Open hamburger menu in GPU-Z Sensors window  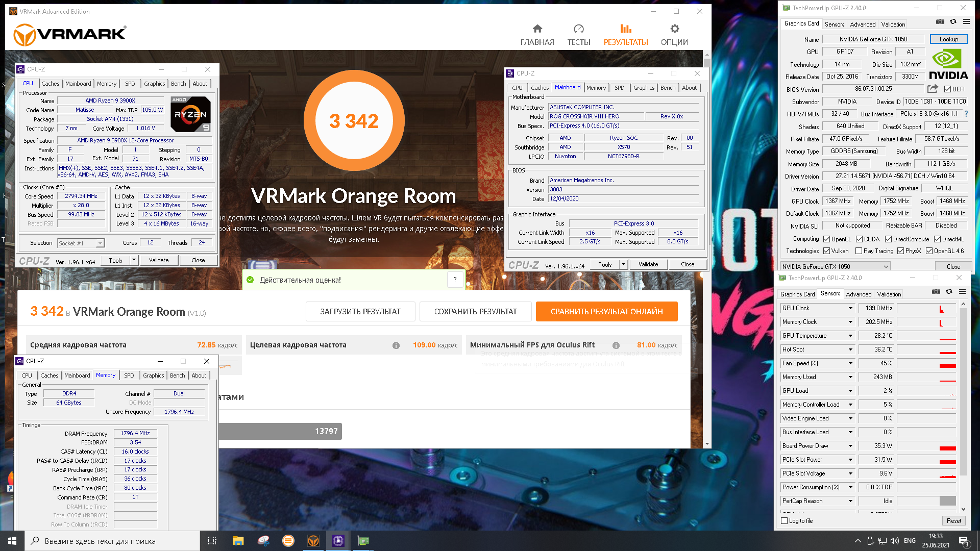962,292
